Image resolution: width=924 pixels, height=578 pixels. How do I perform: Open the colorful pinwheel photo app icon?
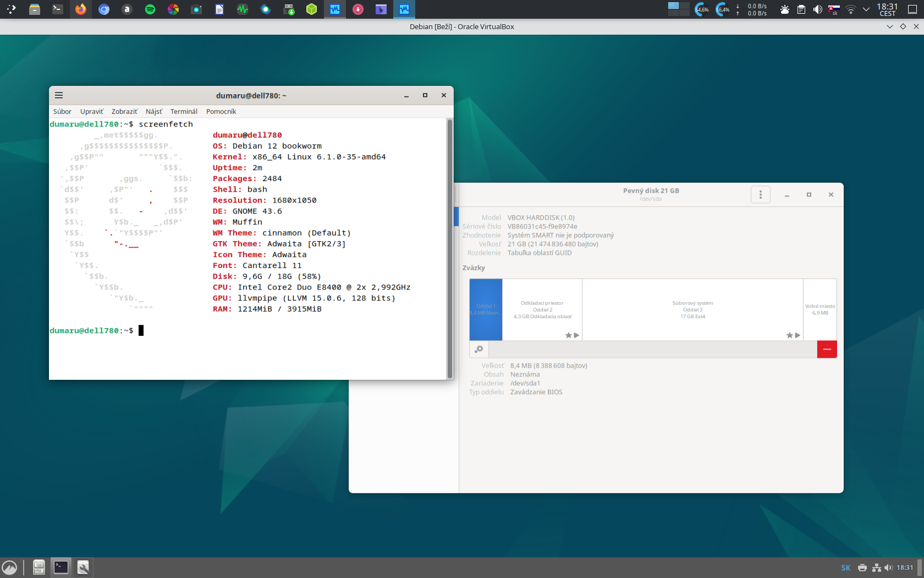pos(173,9)
